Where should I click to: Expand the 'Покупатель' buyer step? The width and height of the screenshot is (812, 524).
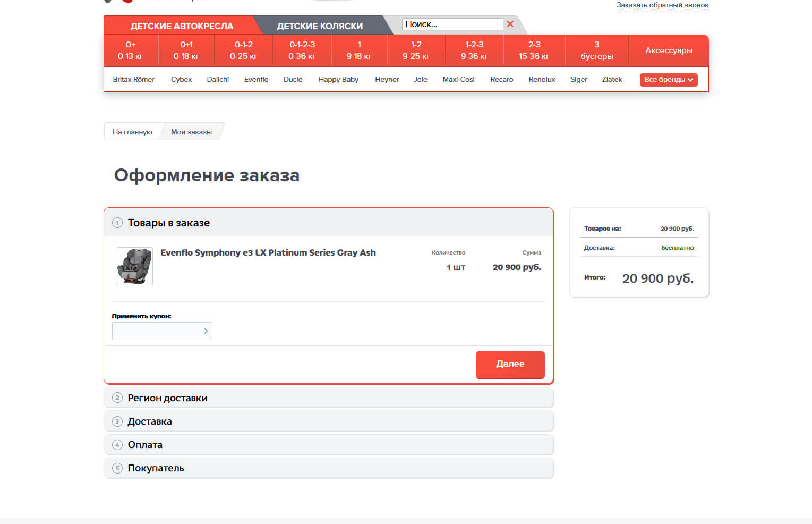click(x=156, y=468)
